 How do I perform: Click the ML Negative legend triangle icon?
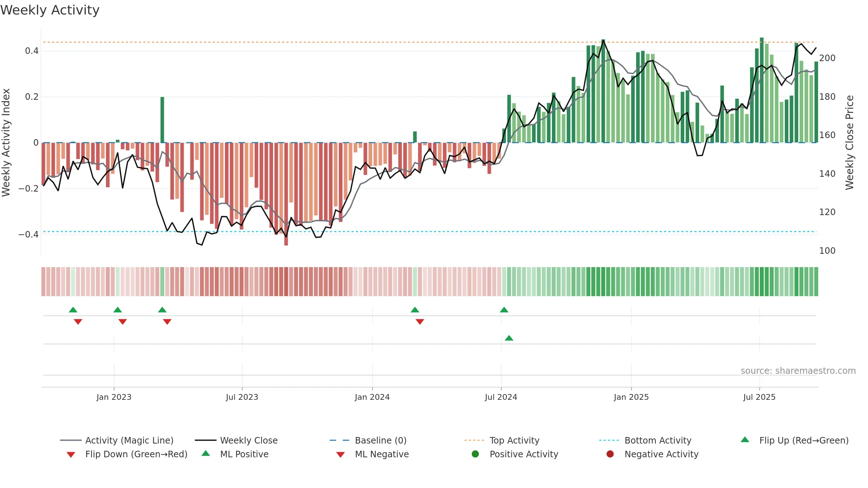click(x=340, y=455)
